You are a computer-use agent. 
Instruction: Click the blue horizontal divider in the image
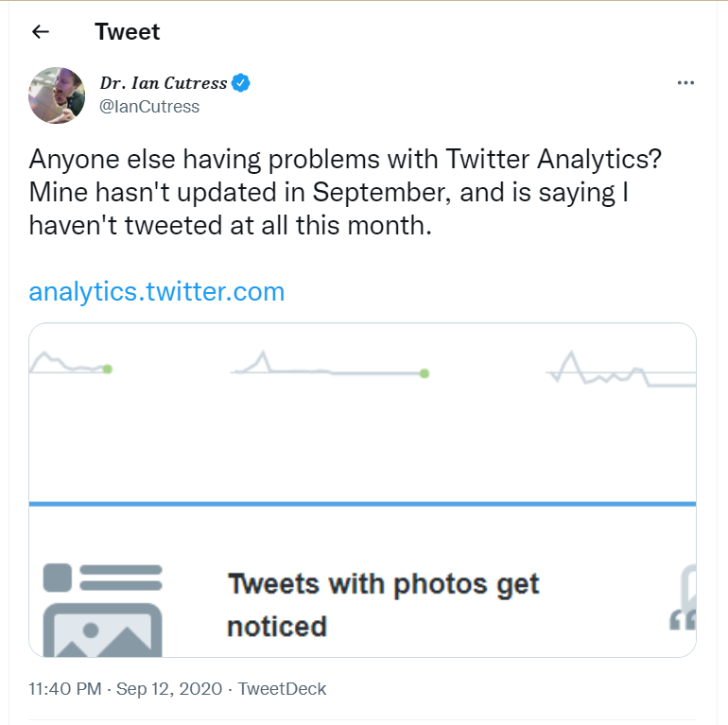pyautogui.click(x=363, y=504)
